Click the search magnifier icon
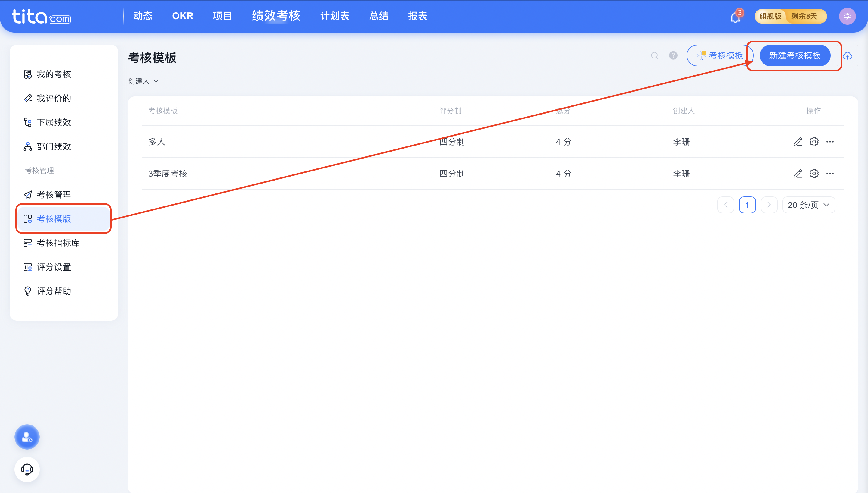 coord(654,55)
